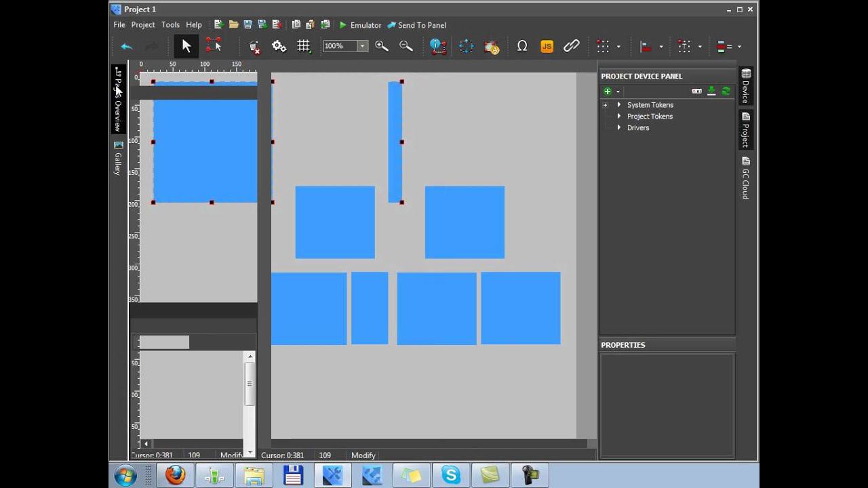Image resolution: width=868 pixels, height=488 pixels.
Task: Click the zoom out magnifier
Action: [x=406, y=46]
